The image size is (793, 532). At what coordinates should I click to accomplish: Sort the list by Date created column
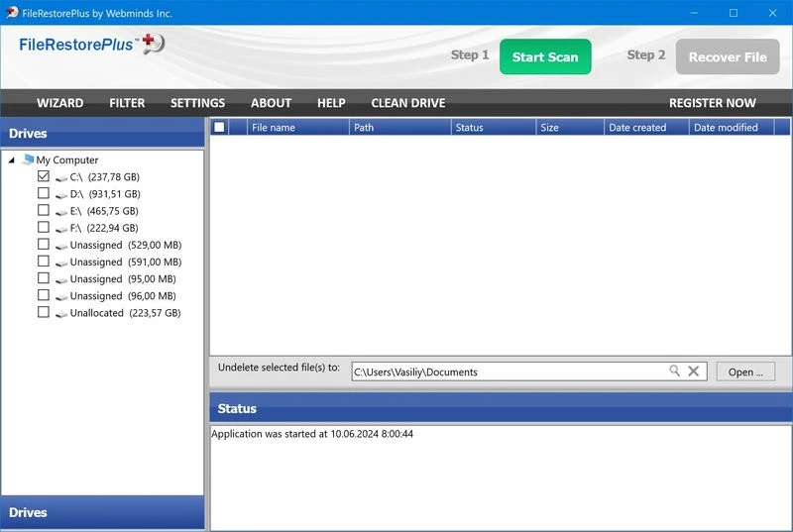point(637,128)
